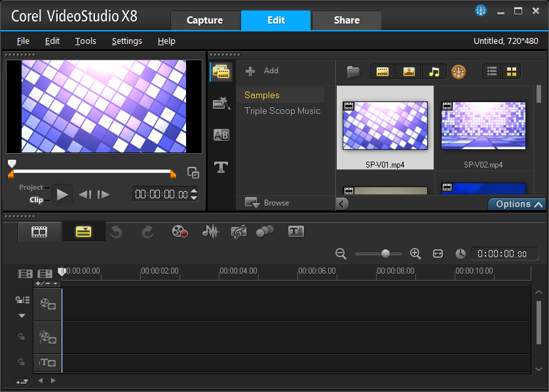Expand the ripple editing options arrow
The image size is (549, 392).
coord(22,316)
